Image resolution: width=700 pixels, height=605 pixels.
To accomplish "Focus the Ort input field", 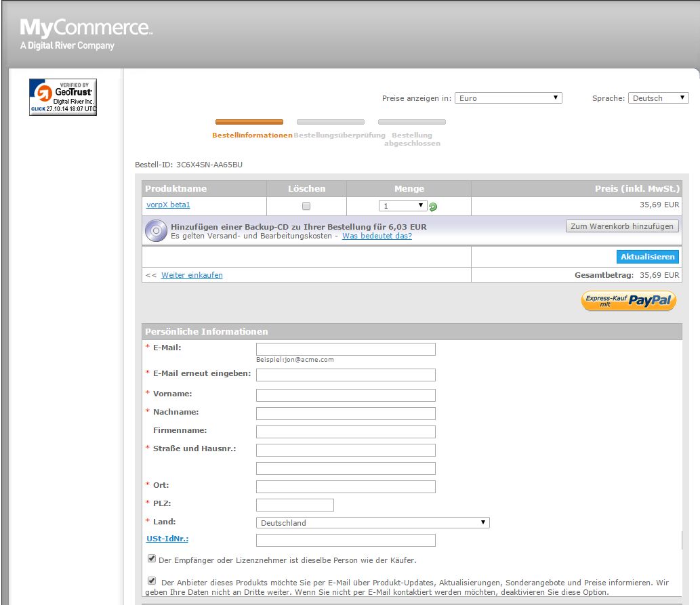I will point(346,486).
